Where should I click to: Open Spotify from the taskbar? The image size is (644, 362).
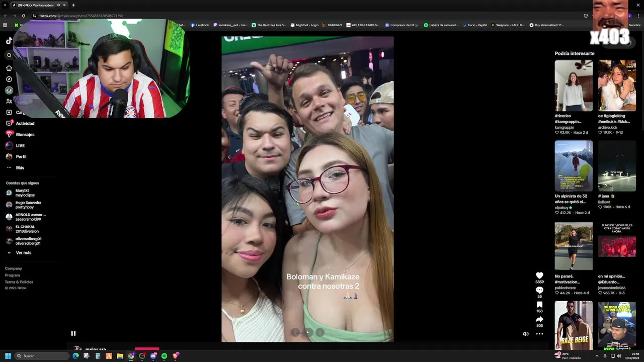point(164,356)
